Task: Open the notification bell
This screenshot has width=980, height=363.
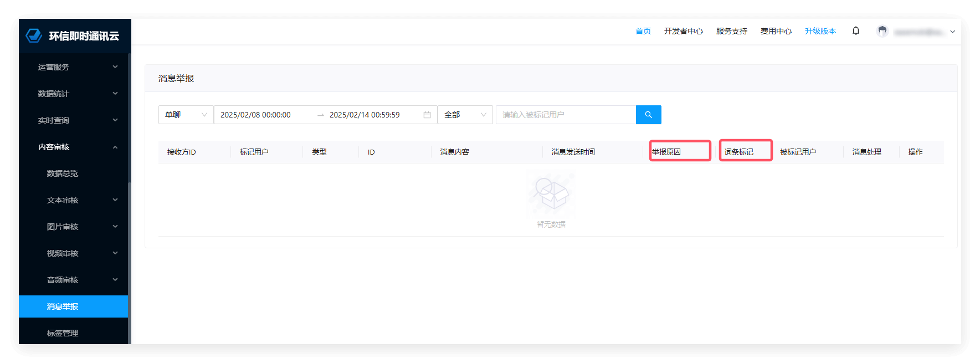Action: coord(855,31)
